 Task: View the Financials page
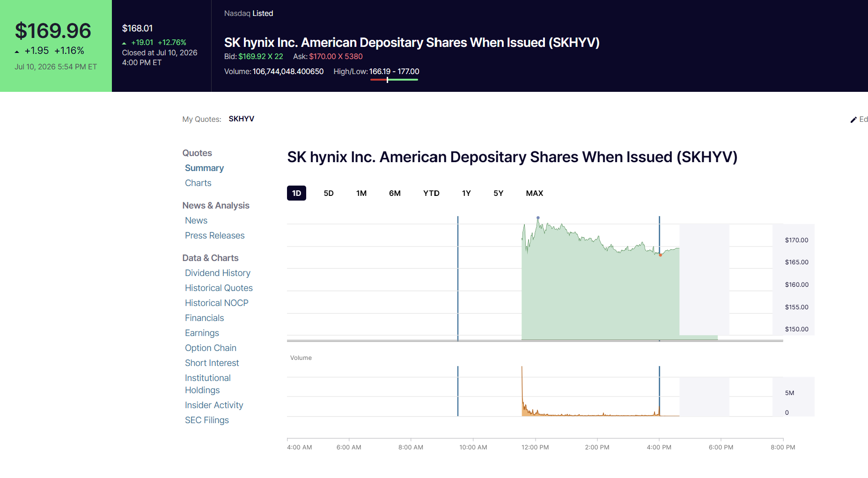(x=204, y=318)
